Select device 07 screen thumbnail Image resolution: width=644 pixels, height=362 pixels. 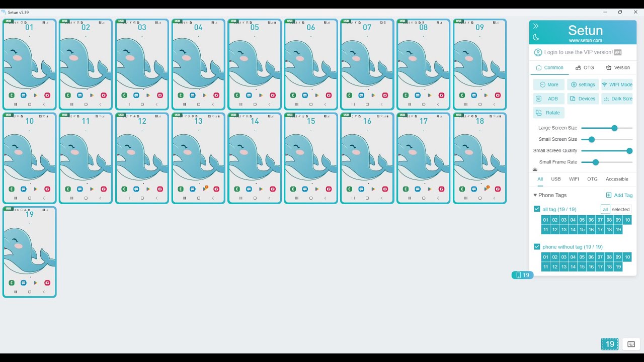(x=367, y=64)
